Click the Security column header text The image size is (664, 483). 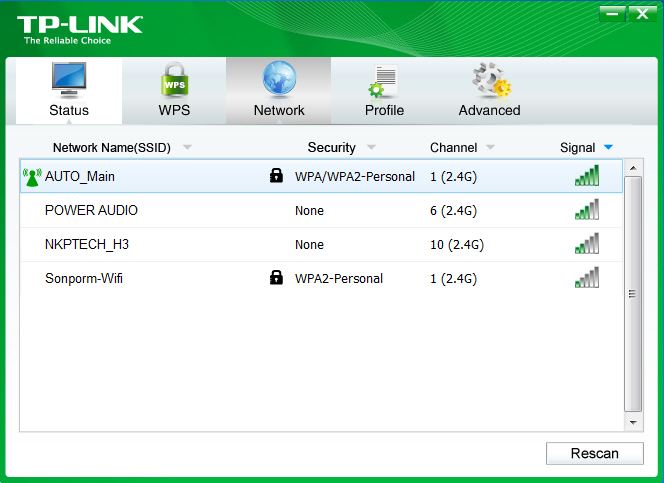332,147
